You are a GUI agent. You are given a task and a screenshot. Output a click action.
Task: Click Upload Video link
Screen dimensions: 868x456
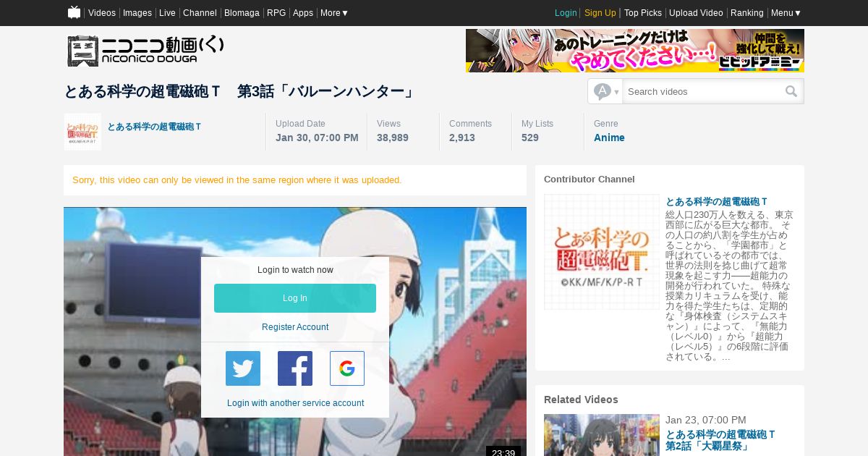point(696,13)
